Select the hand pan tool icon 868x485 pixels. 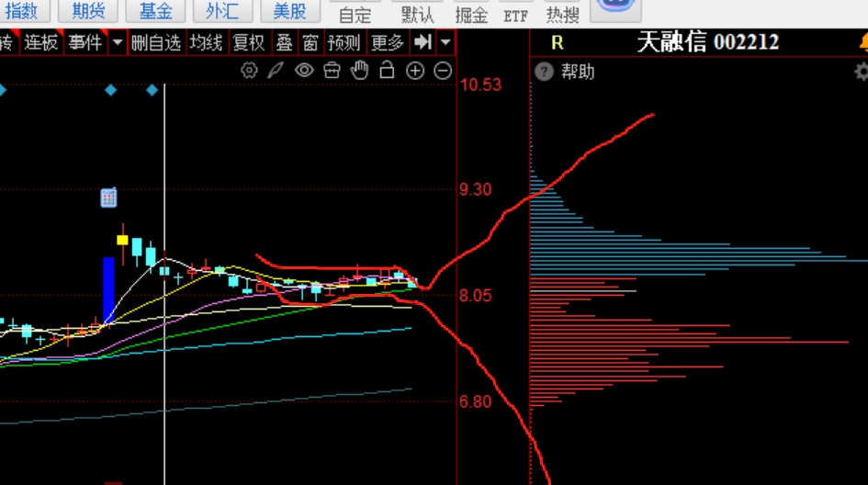pos(359,71)
